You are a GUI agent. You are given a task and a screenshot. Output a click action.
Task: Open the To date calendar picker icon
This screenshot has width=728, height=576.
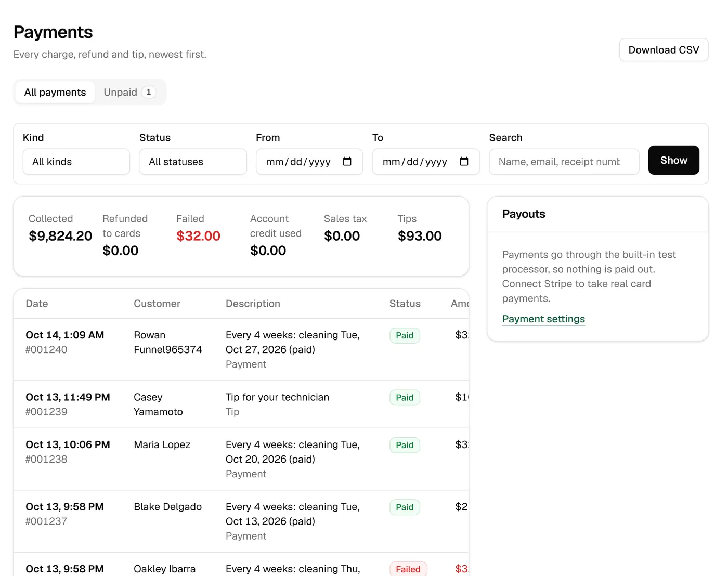(x=464, y=162)
